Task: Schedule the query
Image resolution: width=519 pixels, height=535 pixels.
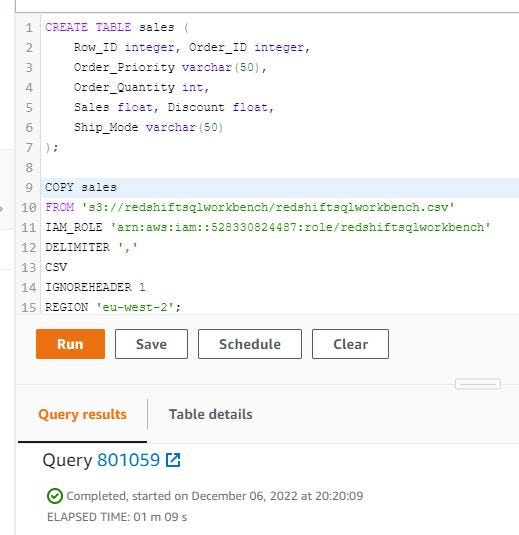Action: [250, 344]
